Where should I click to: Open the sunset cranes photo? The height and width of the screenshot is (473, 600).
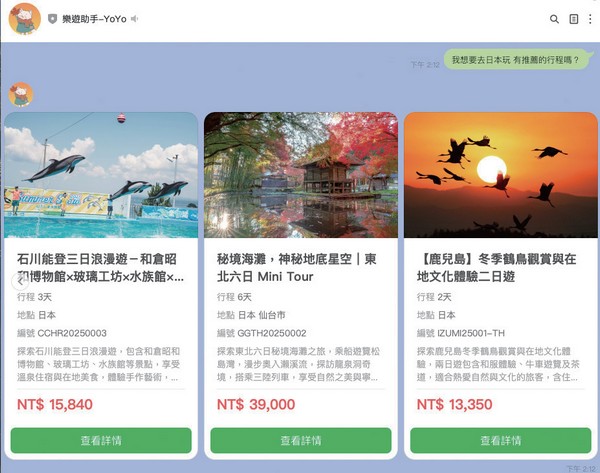[501, 175]
